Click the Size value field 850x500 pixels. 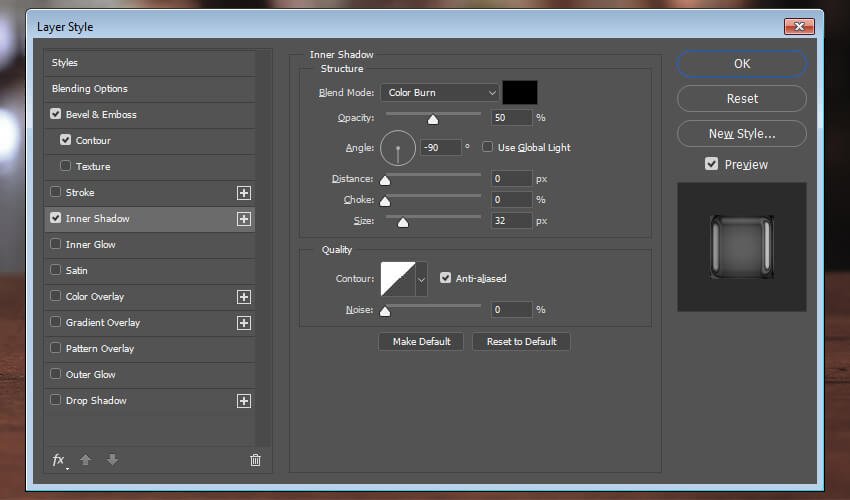512,221
